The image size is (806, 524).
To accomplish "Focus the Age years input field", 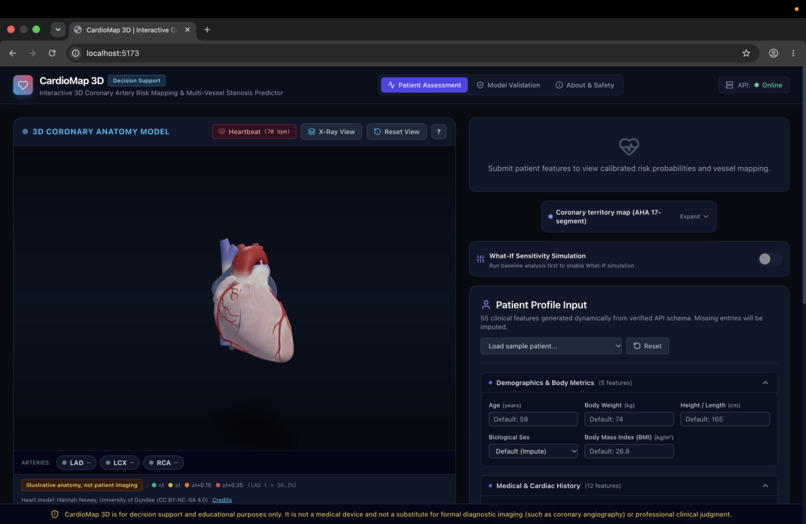I will pos(533,419).
